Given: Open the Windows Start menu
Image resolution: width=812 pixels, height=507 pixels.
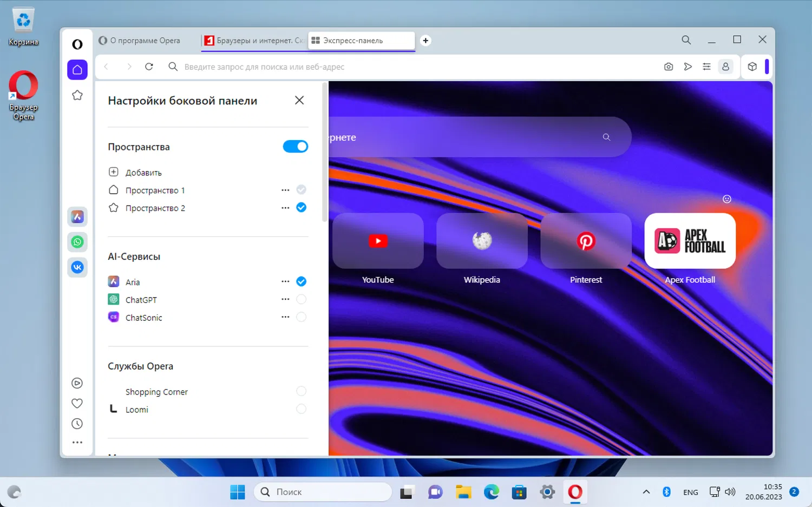Looking at the screenshot, I should point(238,492).
